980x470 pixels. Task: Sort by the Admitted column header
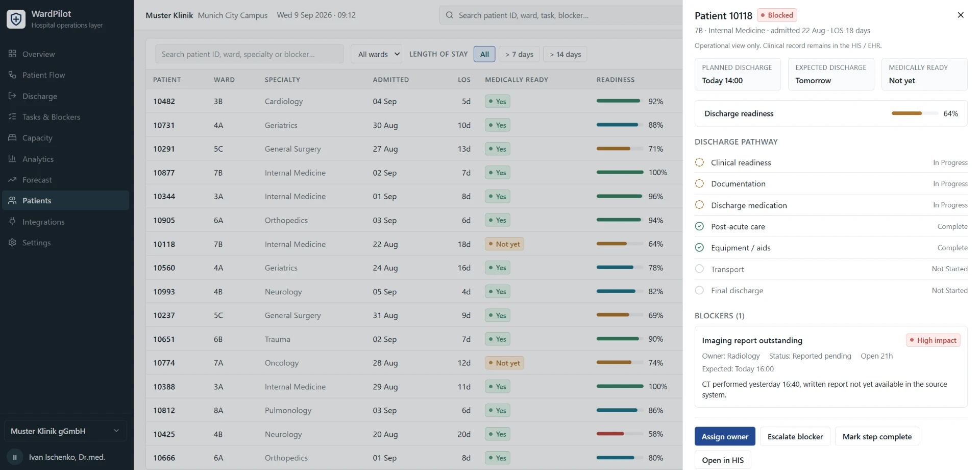[x=390, y=80]
